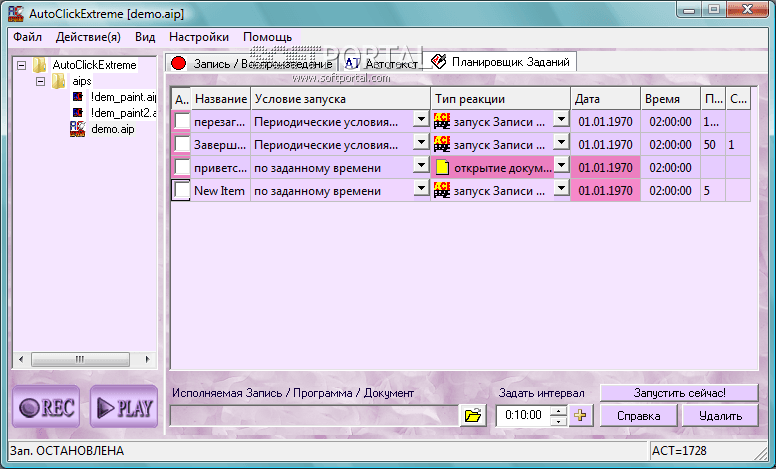776x469 pixels.
Task: Click the tree scrollbar left arrow
Action: [21, 359]
